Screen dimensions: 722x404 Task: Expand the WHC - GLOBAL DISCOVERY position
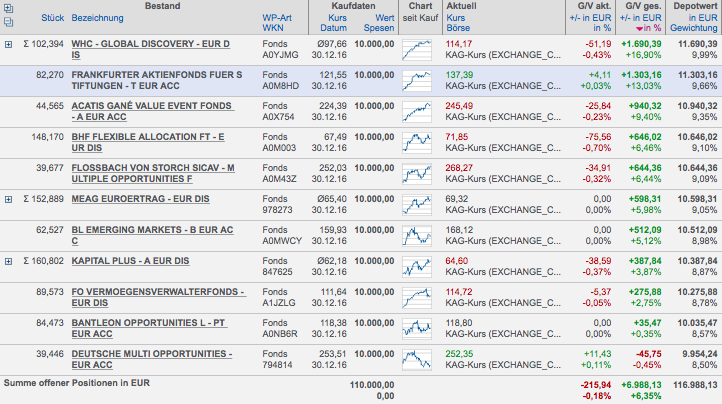point(8,44)
